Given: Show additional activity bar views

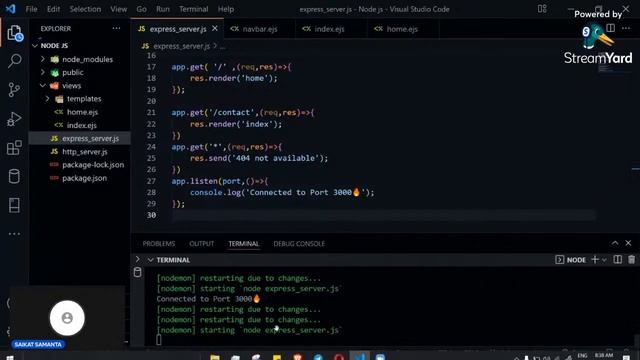Looking at the screenshot, I should click(x=14, y=234).
